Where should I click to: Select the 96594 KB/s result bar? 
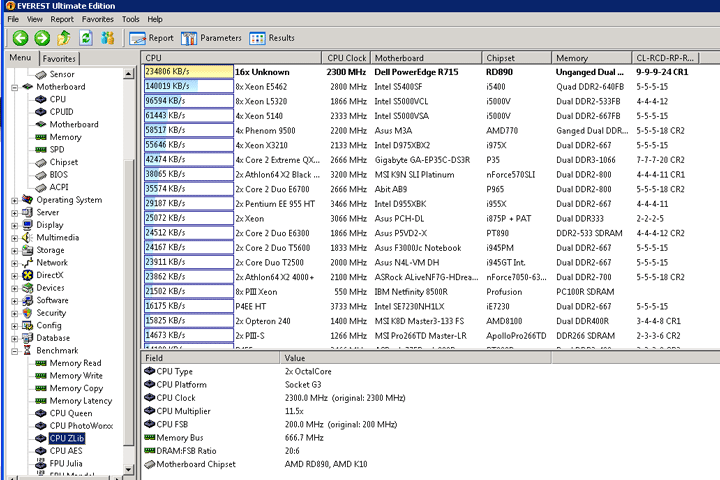click(x=189, y=101)
